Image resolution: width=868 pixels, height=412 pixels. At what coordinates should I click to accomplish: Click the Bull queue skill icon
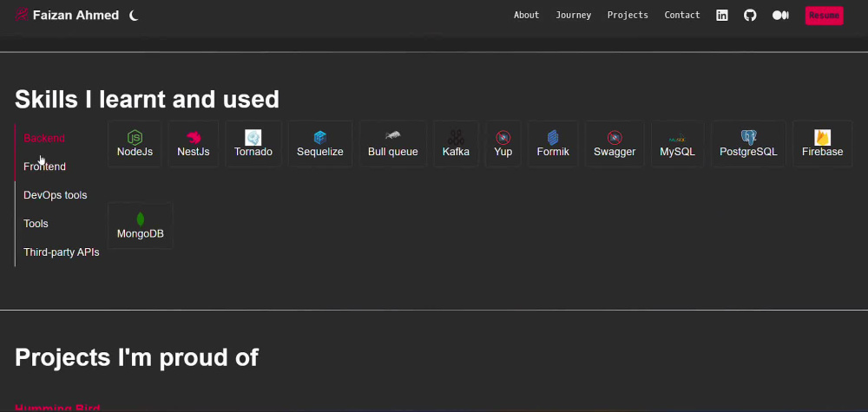(392, 135)
